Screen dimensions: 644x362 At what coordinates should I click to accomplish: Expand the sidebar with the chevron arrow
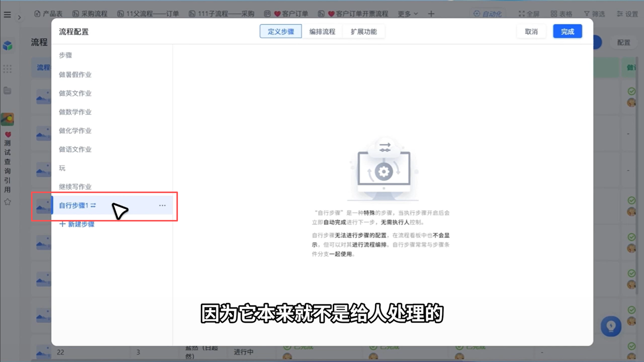tap(19, 18)
